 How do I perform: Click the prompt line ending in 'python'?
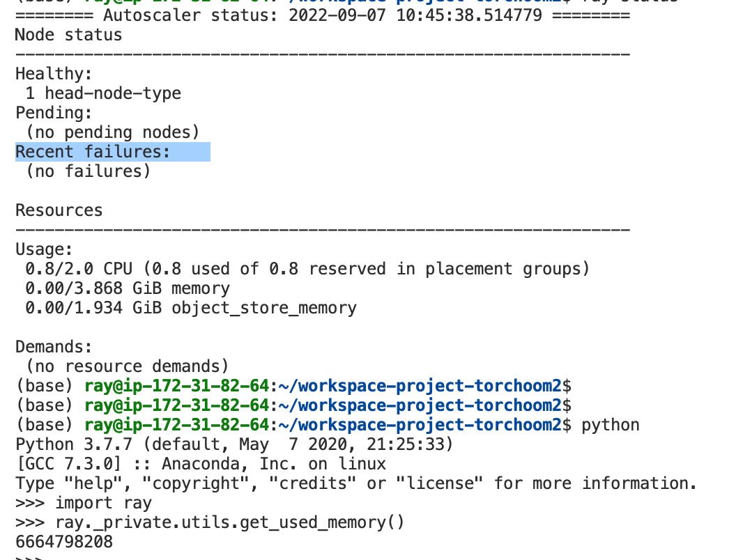point(328,425)
